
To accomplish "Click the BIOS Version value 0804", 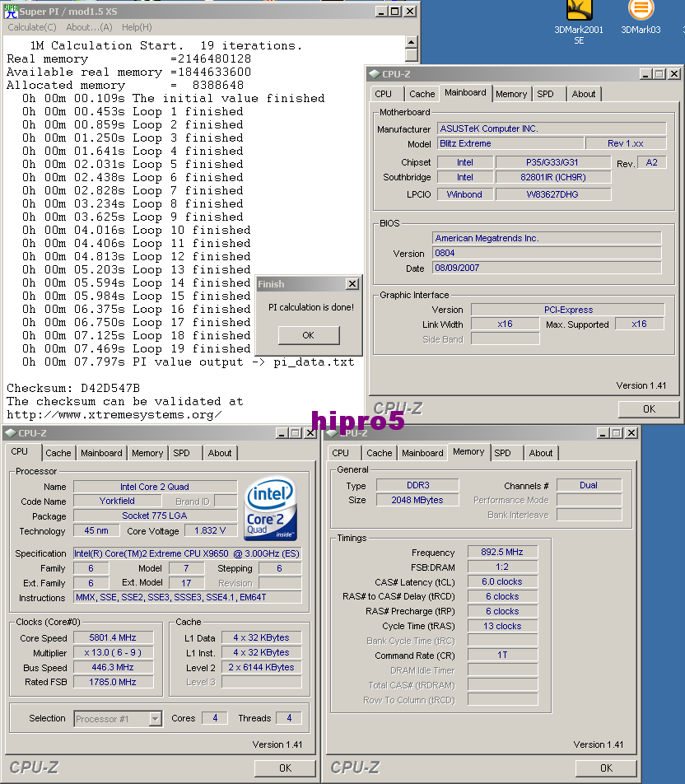I will point(547,253).
